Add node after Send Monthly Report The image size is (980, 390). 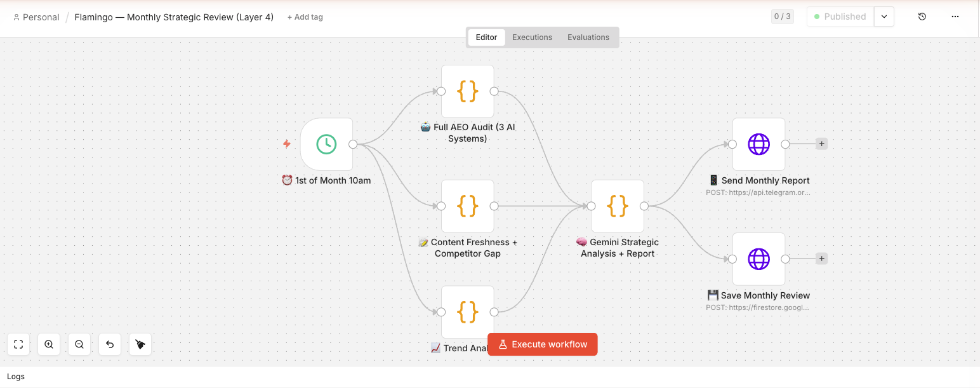point(821,144)
